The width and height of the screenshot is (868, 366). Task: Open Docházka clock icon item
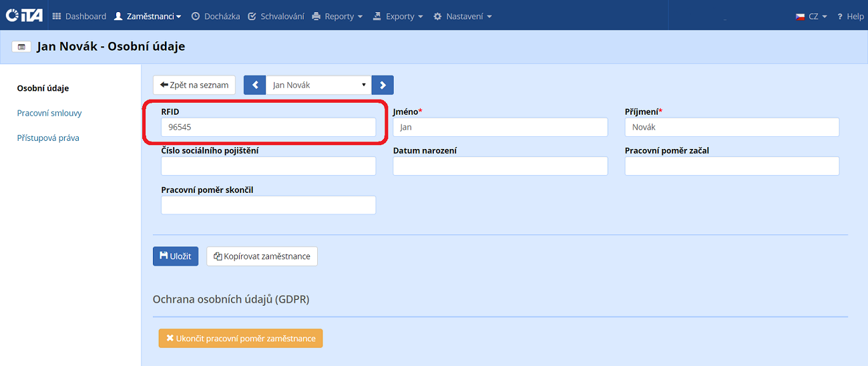pos(215,16)
